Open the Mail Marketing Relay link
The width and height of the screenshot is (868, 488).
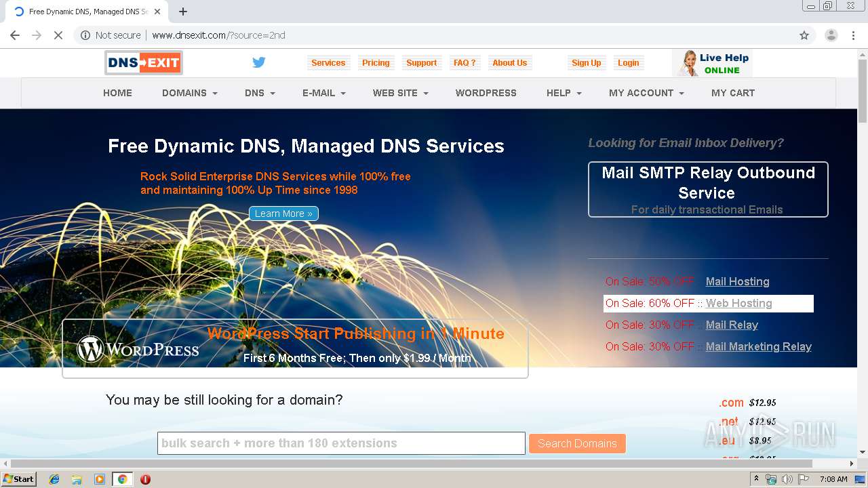758,346
